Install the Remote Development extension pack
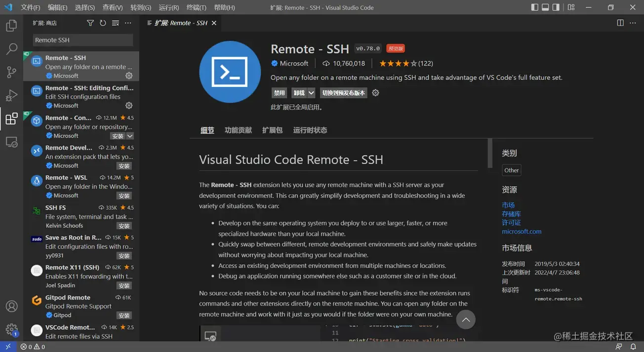Viewport: 644px width, 352px height. click(124, 166)
